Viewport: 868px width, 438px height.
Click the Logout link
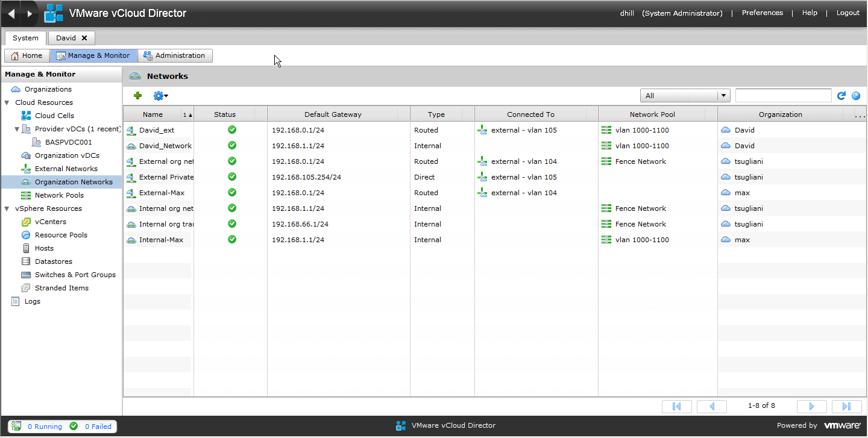point(848,13)
